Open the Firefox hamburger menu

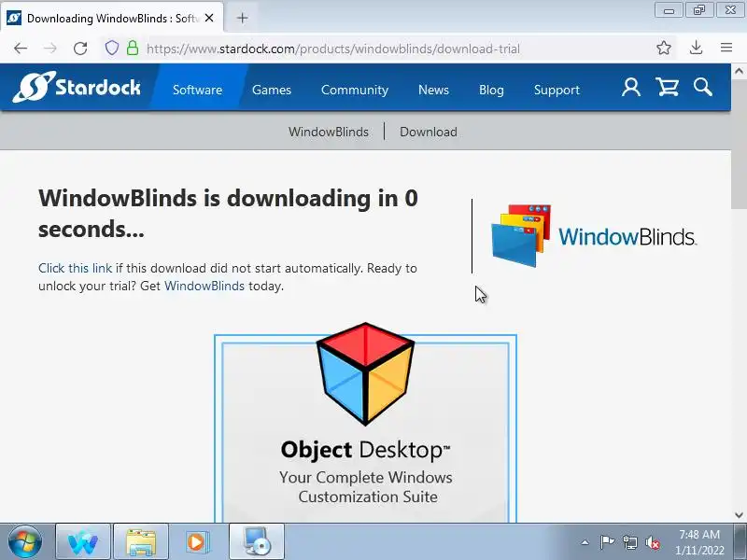pos(726,48)
